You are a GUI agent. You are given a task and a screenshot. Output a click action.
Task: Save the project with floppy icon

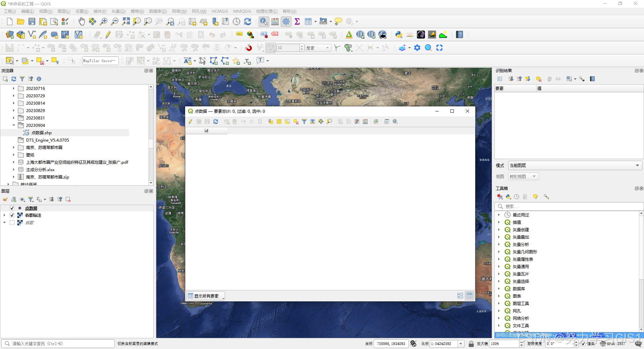32,22
